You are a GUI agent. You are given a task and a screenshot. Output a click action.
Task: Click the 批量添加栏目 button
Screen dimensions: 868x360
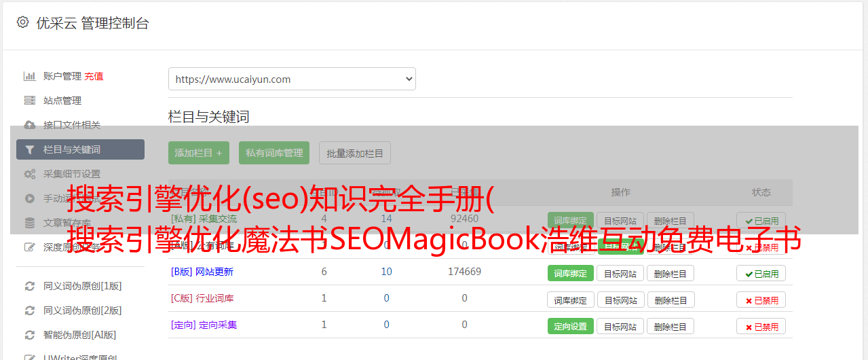click(x=355, y=153)
